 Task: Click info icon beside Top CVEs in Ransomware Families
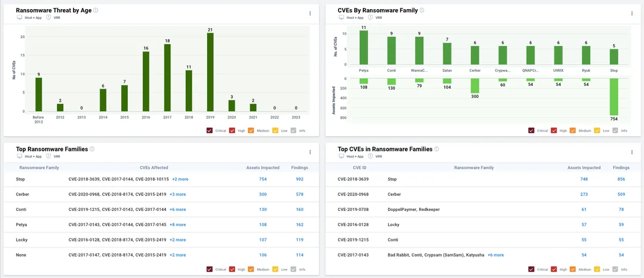[436, 149]
